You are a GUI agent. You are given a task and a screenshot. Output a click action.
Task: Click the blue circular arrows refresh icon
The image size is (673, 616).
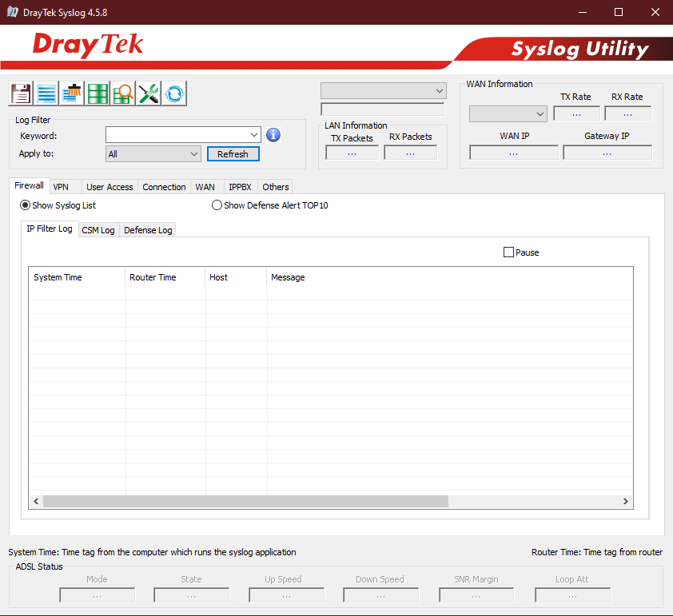174,93
